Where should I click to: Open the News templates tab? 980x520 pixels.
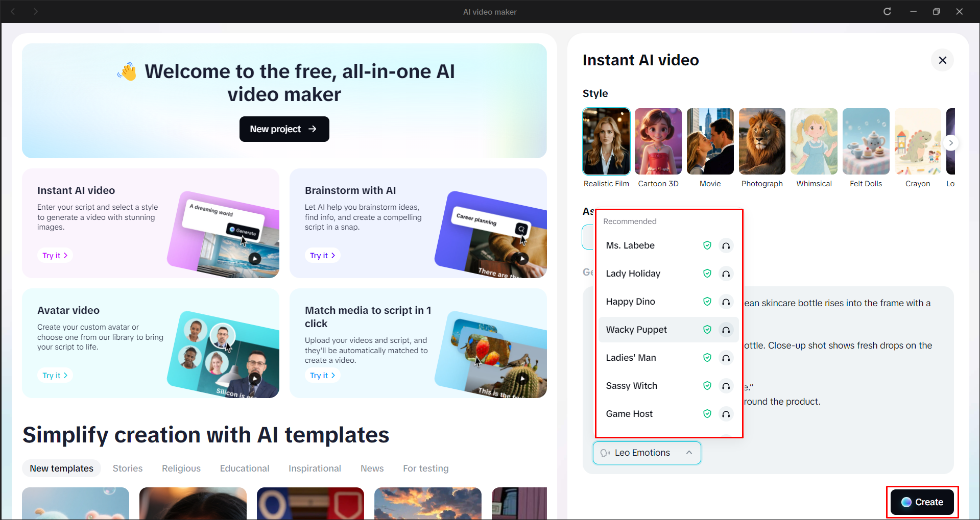pos(372,468)
